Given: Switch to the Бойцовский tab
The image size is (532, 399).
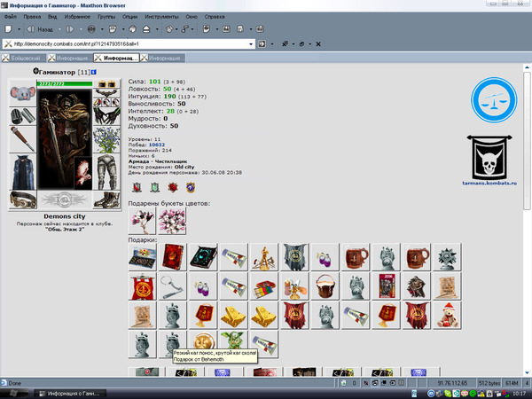Looking at the screenshot, I should click(x=23, y=58).
